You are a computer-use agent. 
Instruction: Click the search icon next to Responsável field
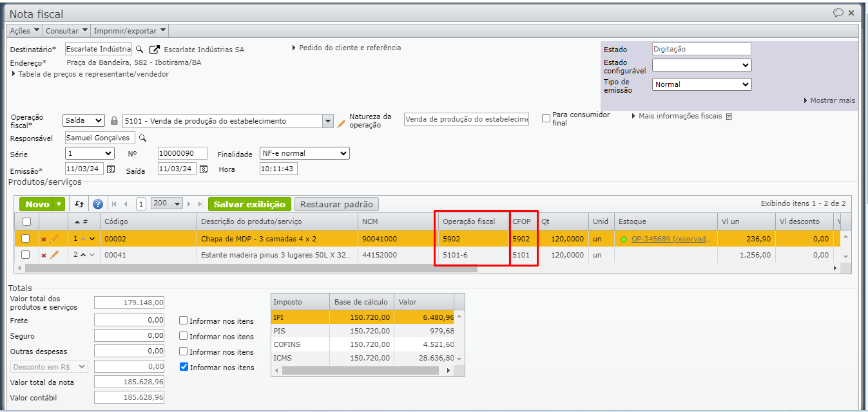pos(143,138)
